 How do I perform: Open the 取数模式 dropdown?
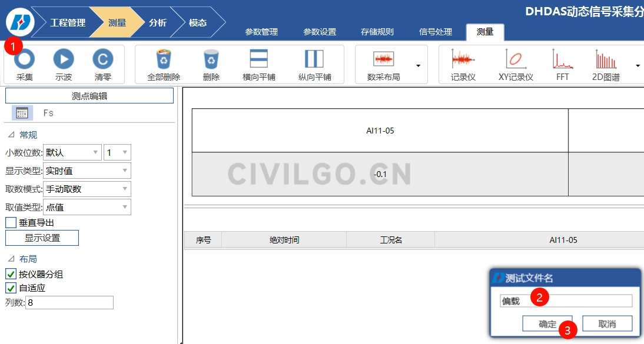pos(87,189)
